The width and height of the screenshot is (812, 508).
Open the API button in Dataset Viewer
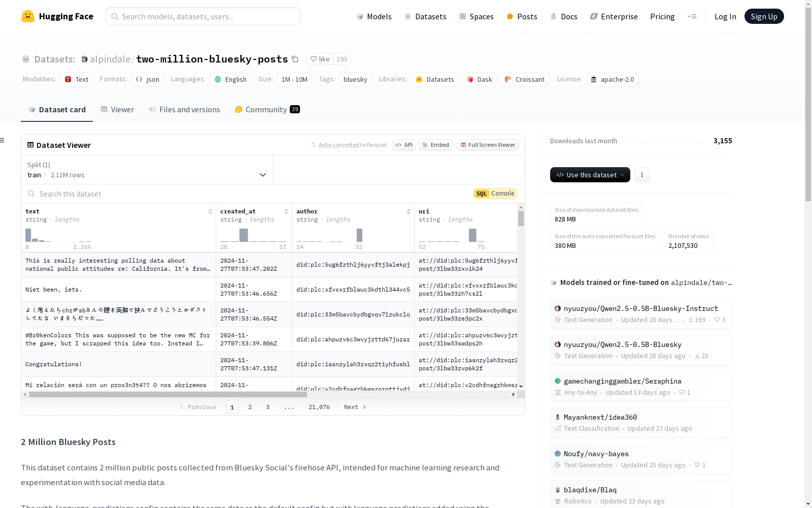(x=404, y=145)
